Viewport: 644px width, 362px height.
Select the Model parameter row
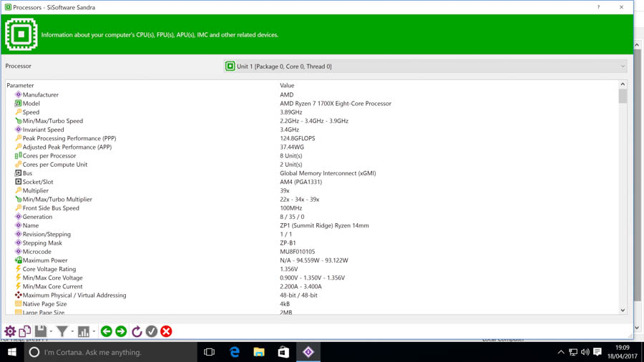click(x=312, y=104)
